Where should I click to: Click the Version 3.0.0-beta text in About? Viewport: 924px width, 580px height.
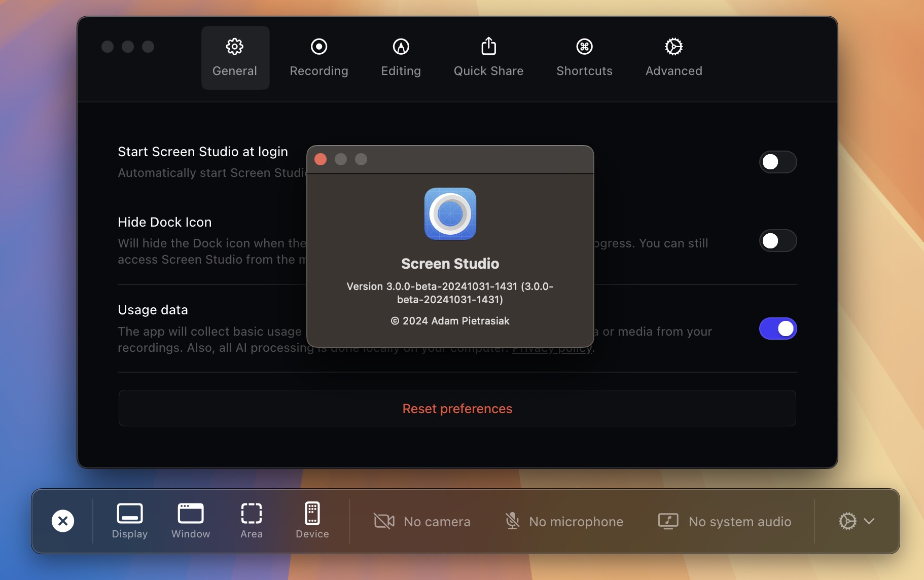click(x=450, y=293)
